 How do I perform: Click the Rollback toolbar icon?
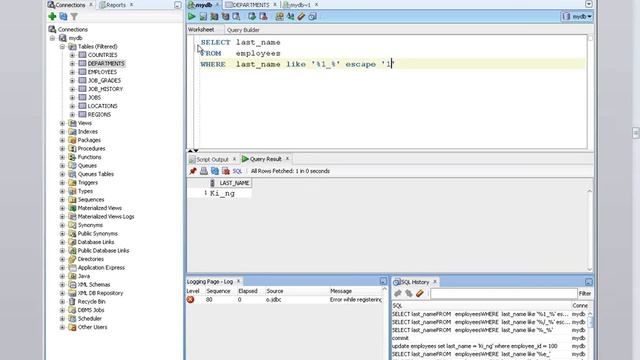point(263,16)
